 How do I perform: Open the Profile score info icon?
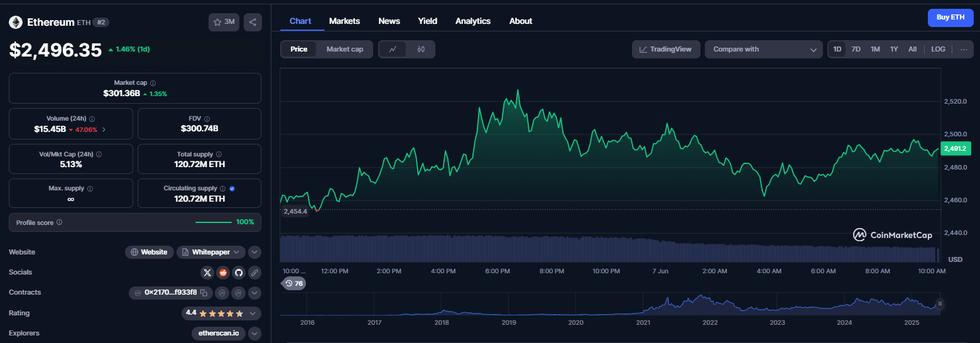59,222
